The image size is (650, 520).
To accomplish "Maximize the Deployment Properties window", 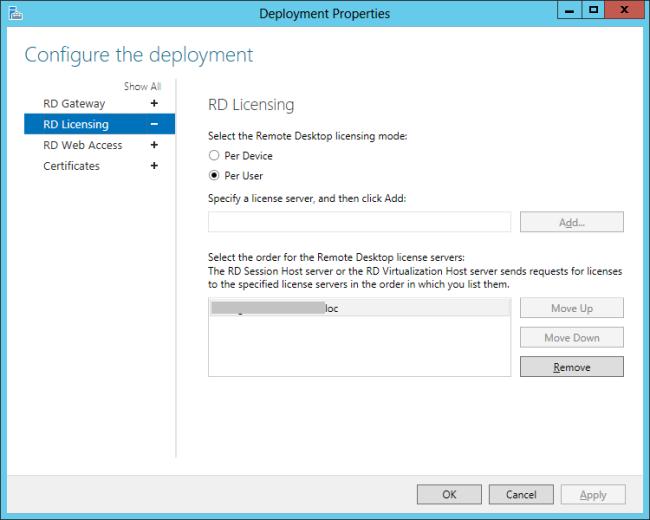I will coord(592,12).
